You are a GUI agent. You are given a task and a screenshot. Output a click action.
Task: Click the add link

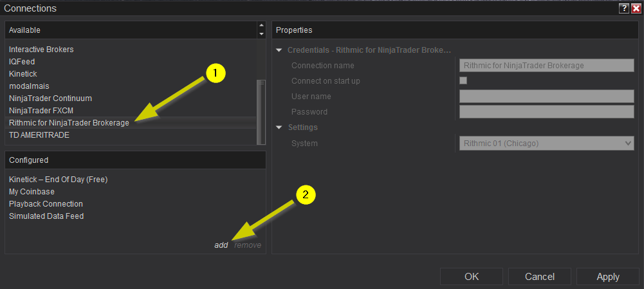tap(221, 245)
